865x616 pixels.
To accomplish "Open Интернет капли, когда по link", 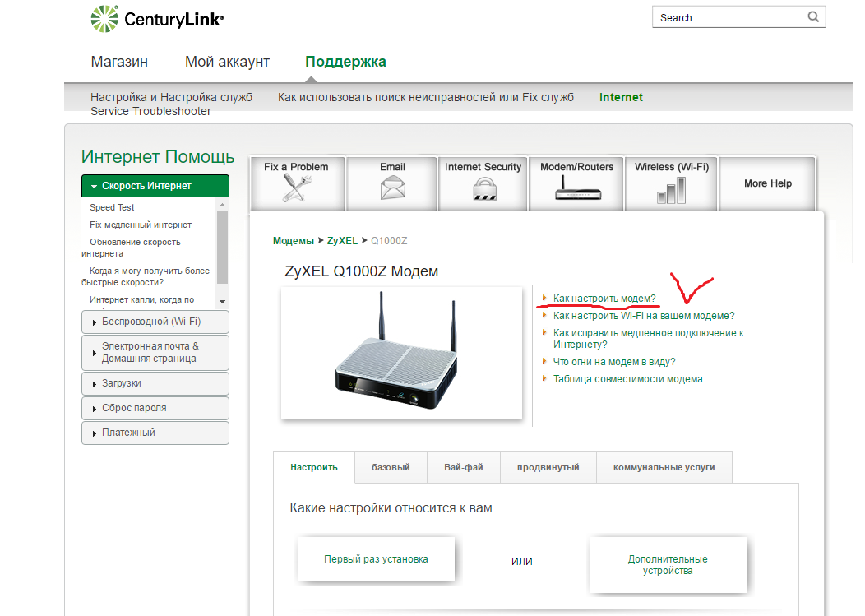I will (x=141, y=299).
